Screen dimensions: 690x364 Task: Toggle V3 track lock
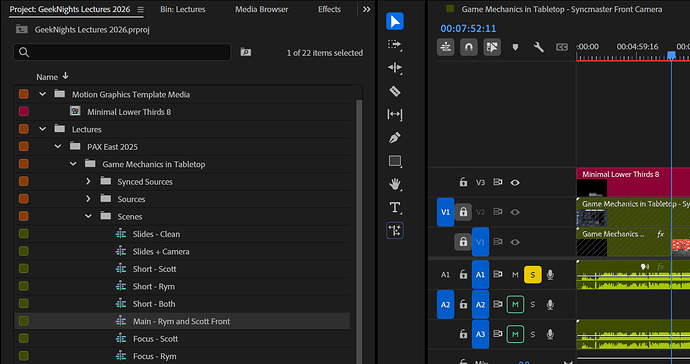click(x=463, y=182)
